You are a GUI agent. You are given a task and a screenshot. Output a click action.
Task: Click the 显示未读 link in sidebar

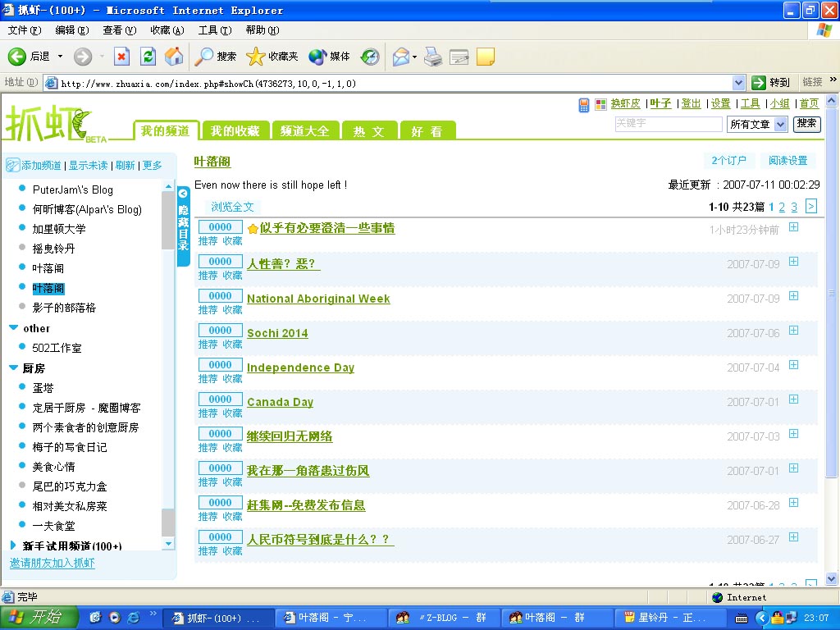[x=88, y=165]
